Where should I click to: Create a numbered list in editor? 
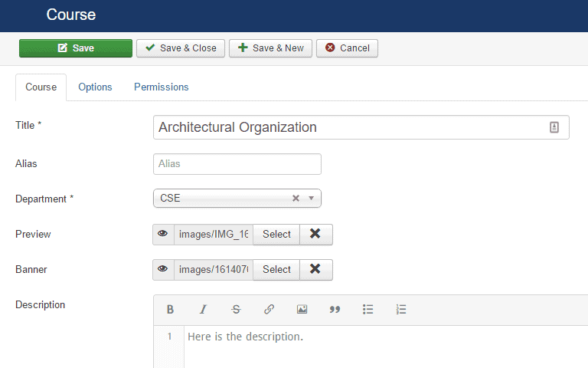tap(400, 310)
